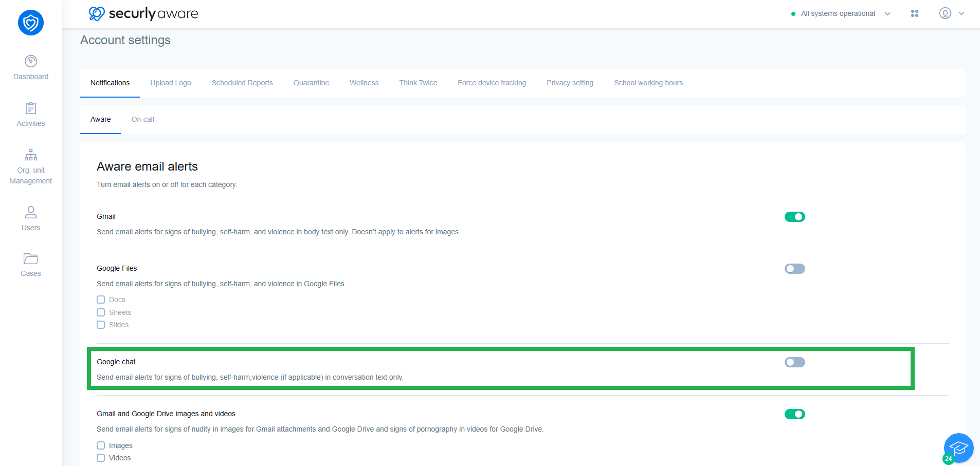Open the graduation cap help widget
The image size is (980, 466).
[x=959, y=448]
